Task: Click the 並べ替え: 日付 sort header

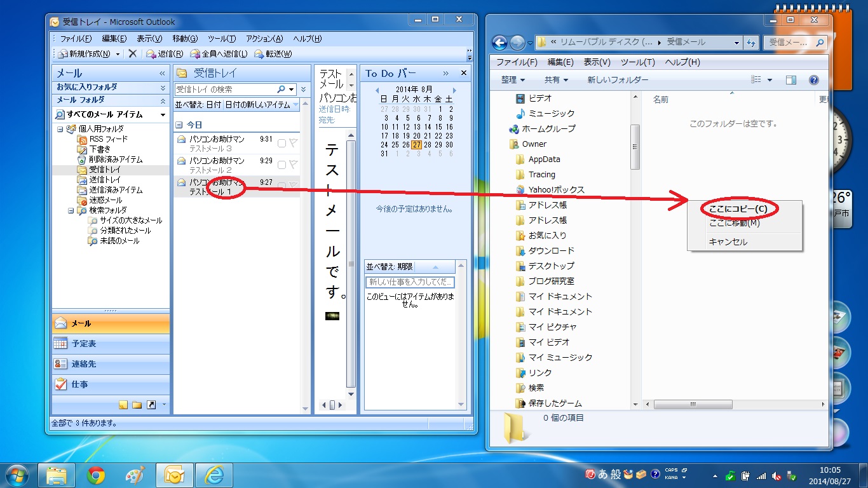Action: [198, 105]
